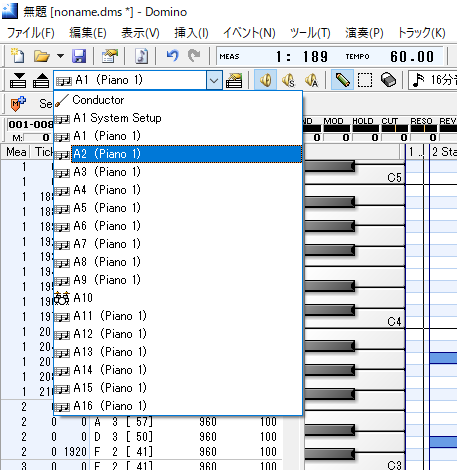
Task: Select Conductor track in the list
Action: tap(178, 100)
